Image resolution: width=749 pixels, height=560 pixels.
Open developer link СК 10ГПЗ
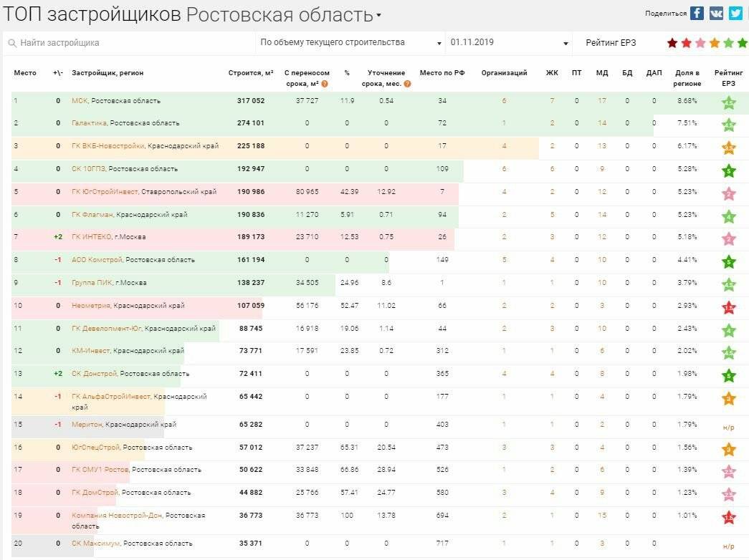pos(88,168)
